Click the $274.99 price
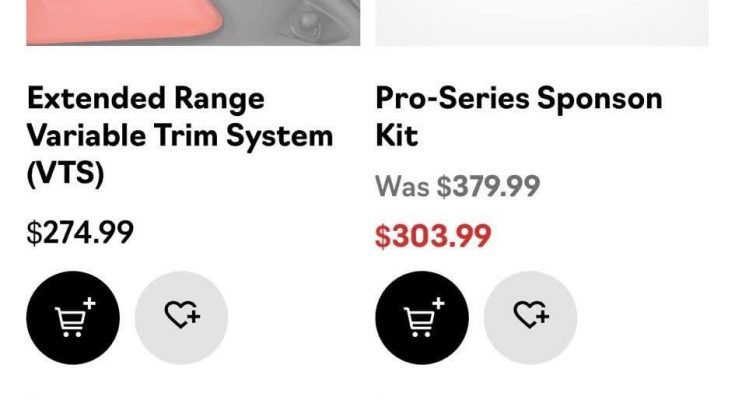Image resolution: width=735 pixels, height=400 pixels. coord(80,233)
